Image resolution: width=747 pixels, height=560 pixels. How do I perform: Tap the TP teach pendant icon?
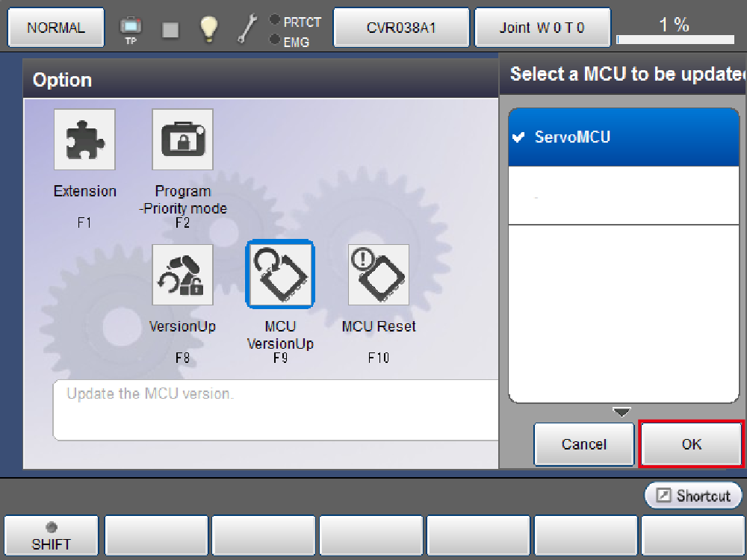131,30
